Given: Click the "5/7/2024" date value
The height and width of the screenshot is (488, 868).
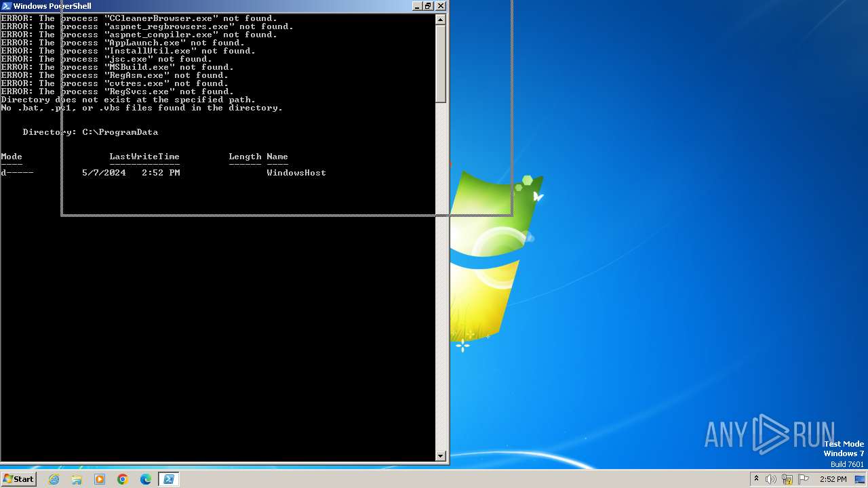Looking at the screenshot, I should coord(104,173).
